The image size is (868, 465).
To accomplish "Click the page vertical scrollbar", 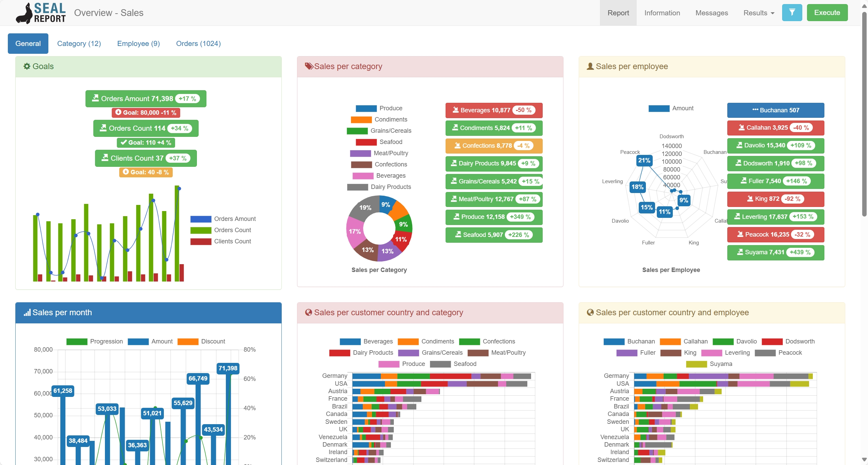I will pos(864,114).
